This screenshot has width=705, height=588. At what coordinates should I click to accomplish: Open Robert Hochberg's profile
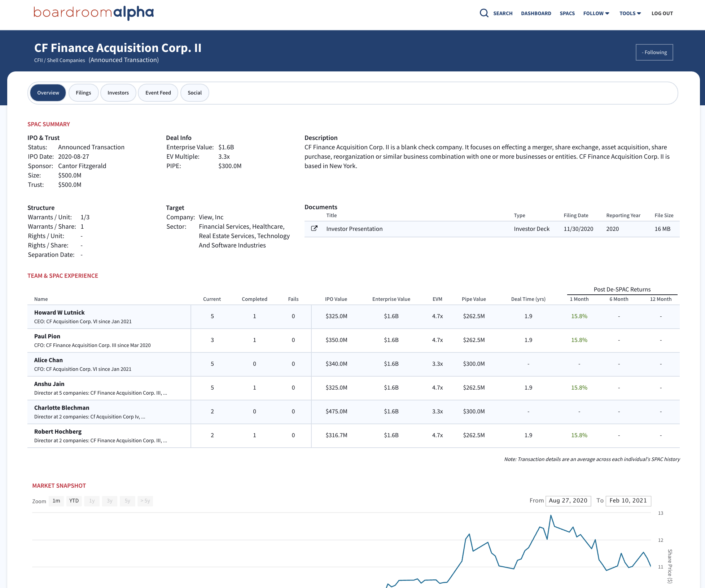pyautogui.click(x=58, y=431)
